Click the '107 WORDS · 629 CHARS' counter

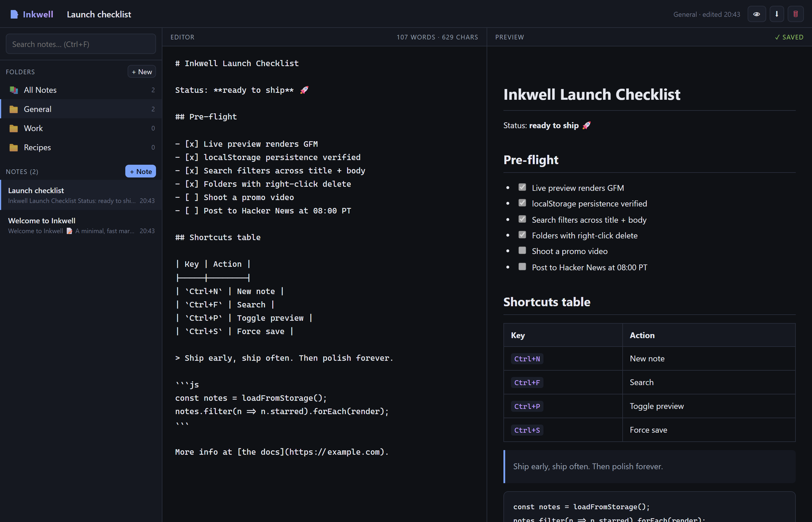(437, 37)
